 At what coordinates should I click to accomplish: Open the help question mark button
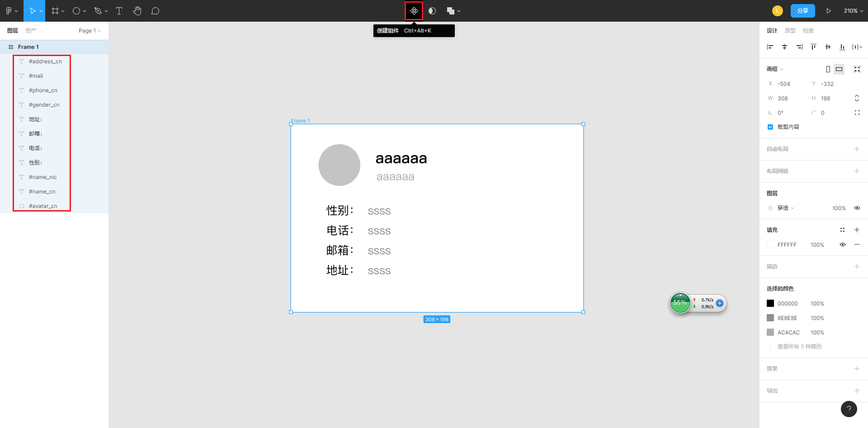[849, 409]
